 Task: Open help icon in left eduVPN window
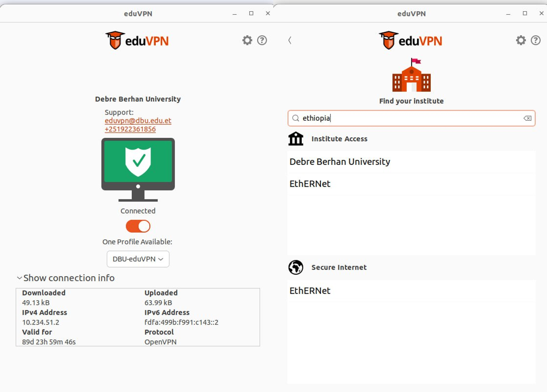(x=262, y=40)
